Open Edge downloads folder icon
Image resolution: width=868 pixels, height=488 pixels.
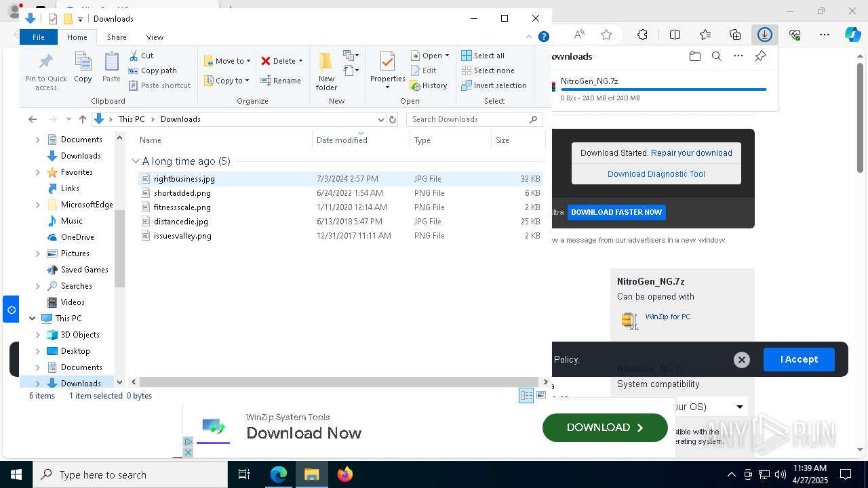(x=694, y=56)
